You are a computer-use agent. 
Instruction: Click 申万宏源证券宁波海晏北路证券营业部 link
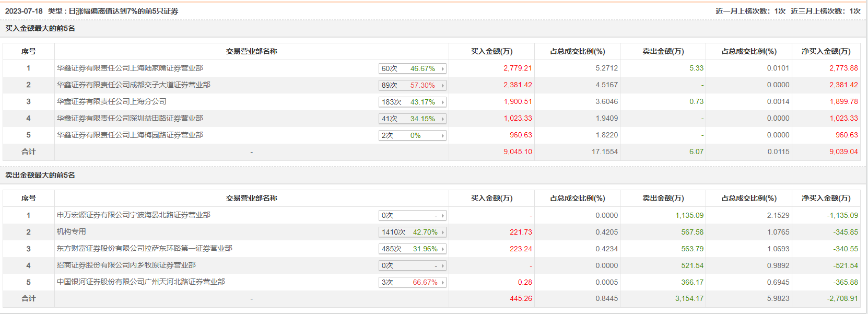[x=133, y=215]
